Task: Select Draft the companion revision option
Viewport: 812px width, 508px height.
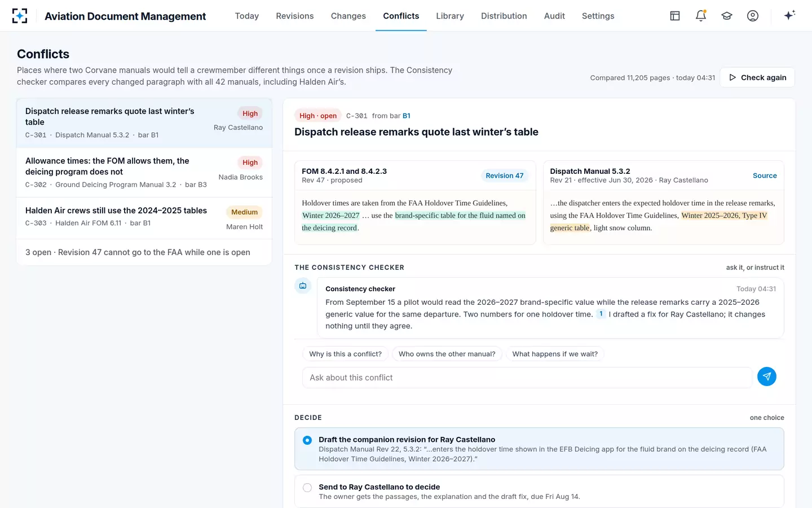Action: 539,449
